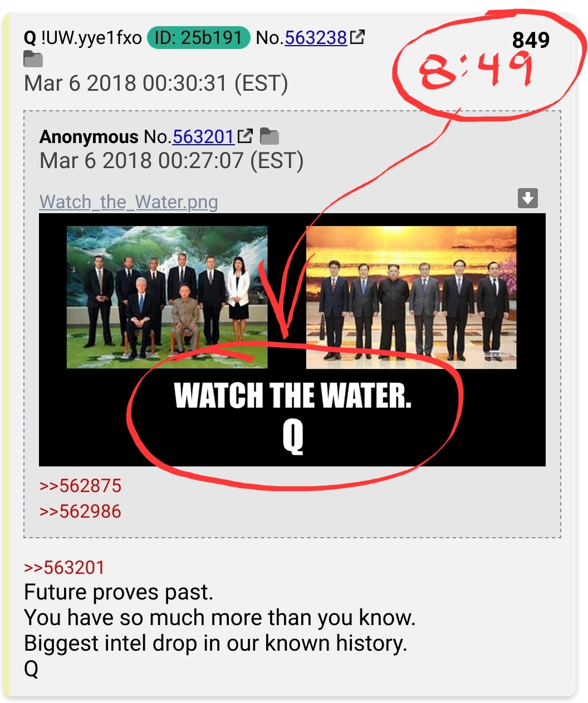Download Watch_the_Water image via arrow icon
Viewport: 588px width, 703px height.
528,198
